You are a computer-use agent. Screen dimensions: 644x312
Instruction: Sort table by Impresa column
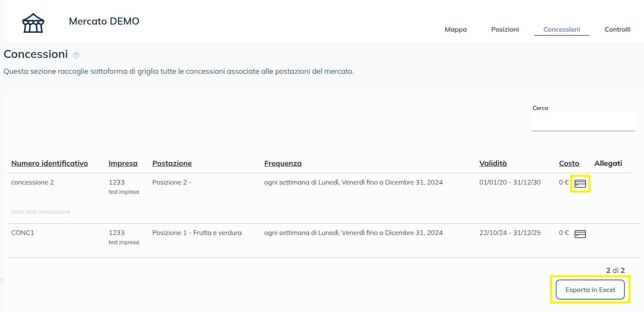(x=123, y=163)
